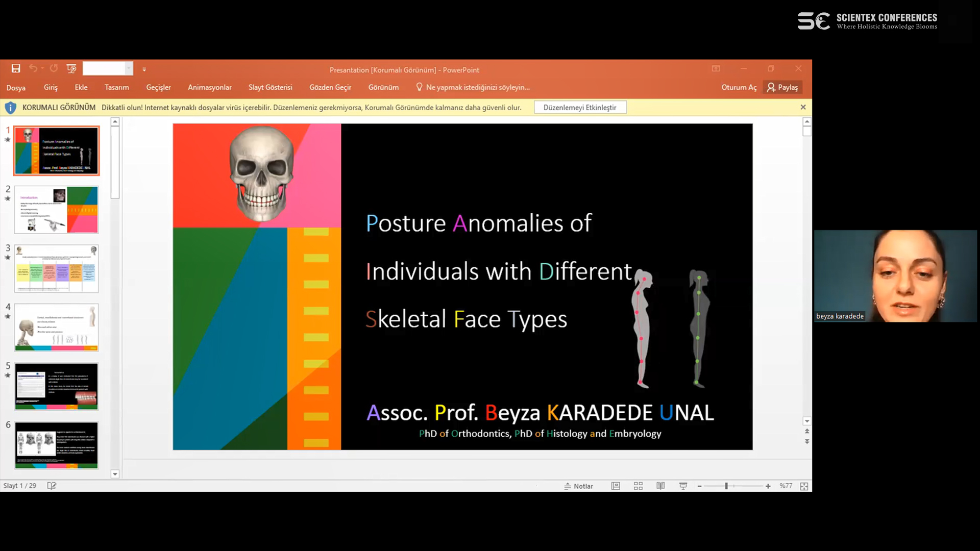This screenshot has width=980, height=551.
Task: Toggle ribbon display options button
Action: pyautogui.click(x=716, y=68)
